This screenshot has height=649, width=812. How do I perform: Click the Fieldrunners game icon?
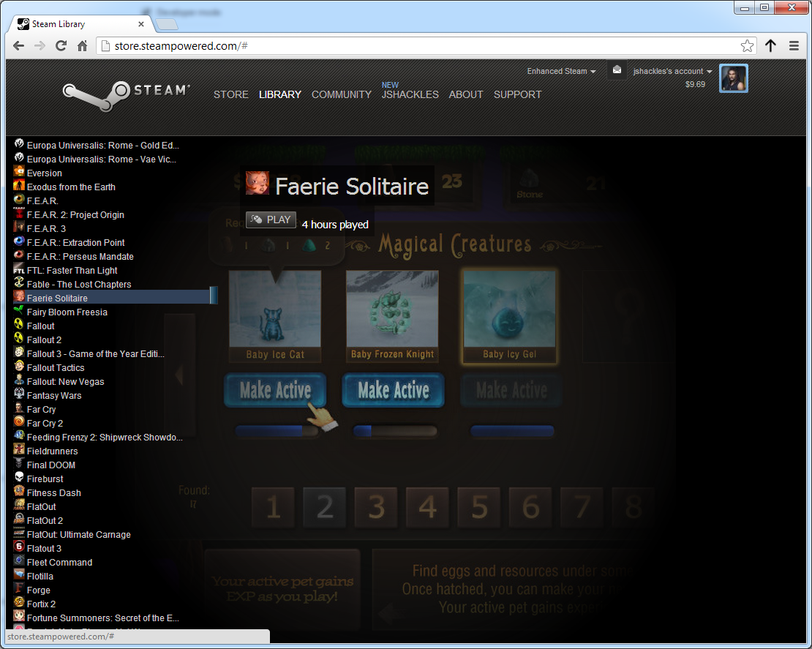[19, 449]
